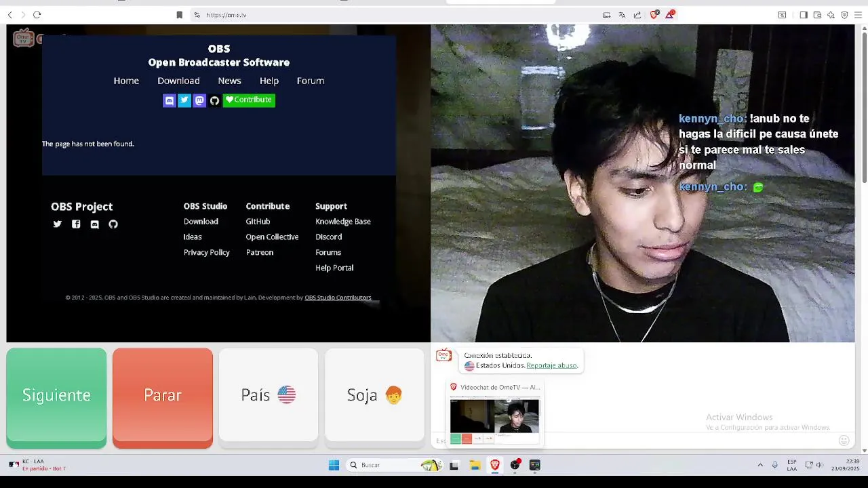Open OBS Home nav item
This screenshot has height=488, width=868.
(126, 81)
